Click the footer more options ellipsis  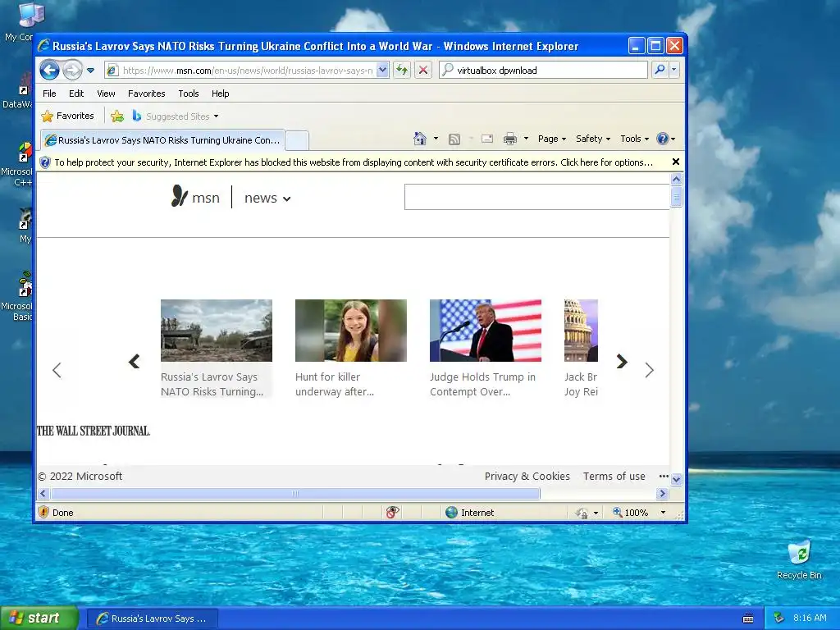(663, 476)
